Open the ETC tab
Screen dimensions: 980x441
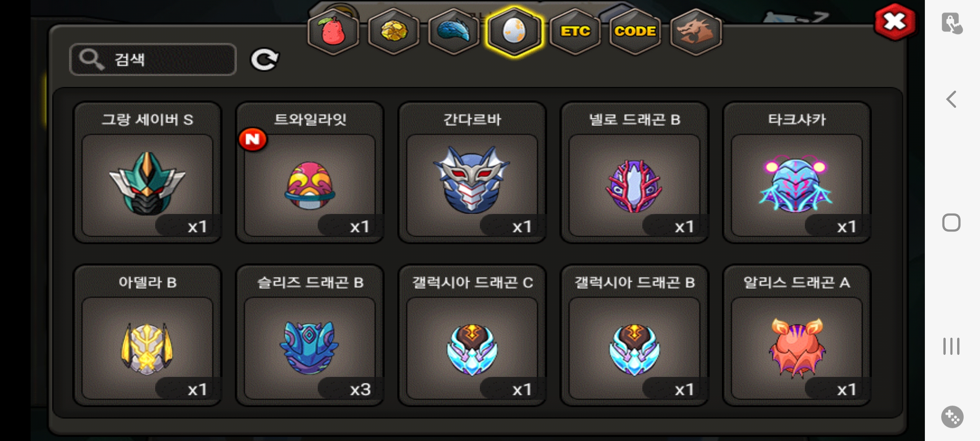click(x=575, y=32)
